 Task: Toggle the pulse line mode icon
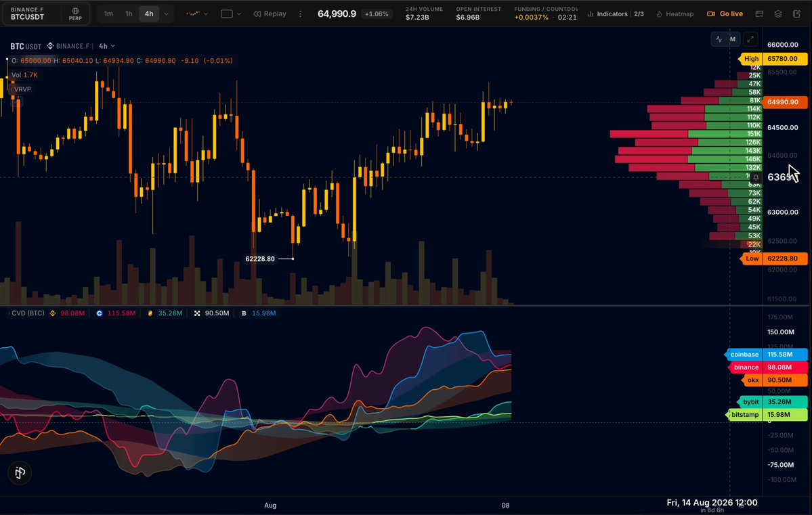[719, 39]
